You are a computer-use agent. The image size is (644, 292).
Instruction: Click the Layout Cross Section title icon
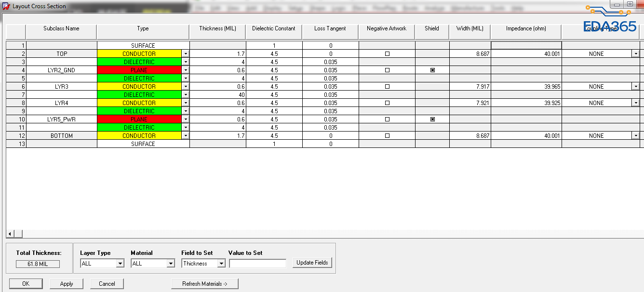pos(6,6)
